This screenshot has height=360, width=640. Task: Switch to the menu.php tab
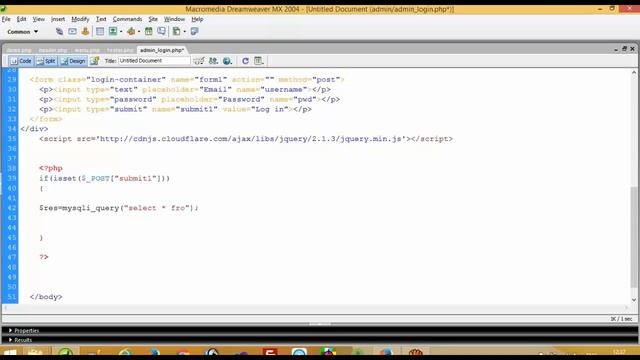(x=87, y=50)
